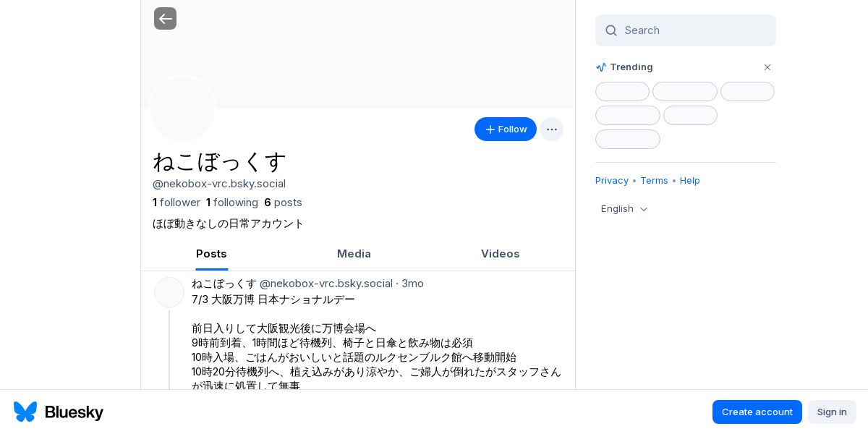
Task: Click the Trending pulse icon
Action: (601, 67)
